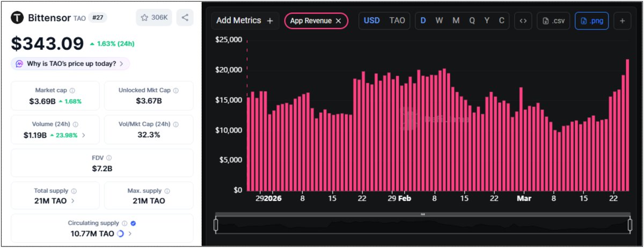Expand Circulating supply chevron
This screenshot has width=644, height=248.
tap(130, 234)
